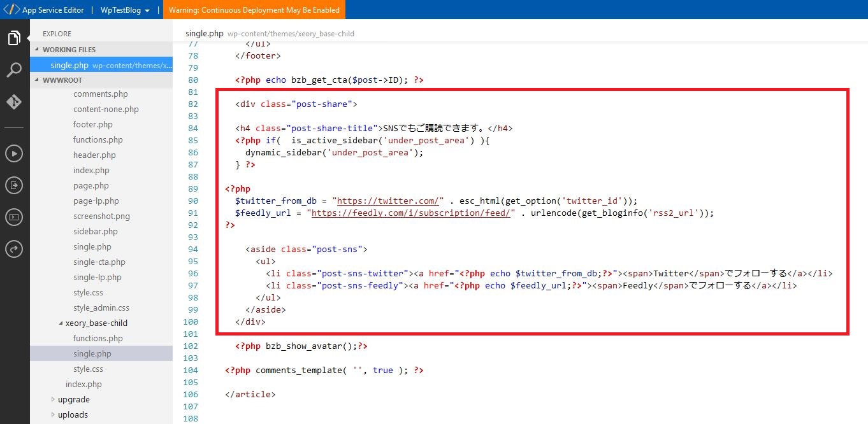Open the Git source control icon

point(14,102)
